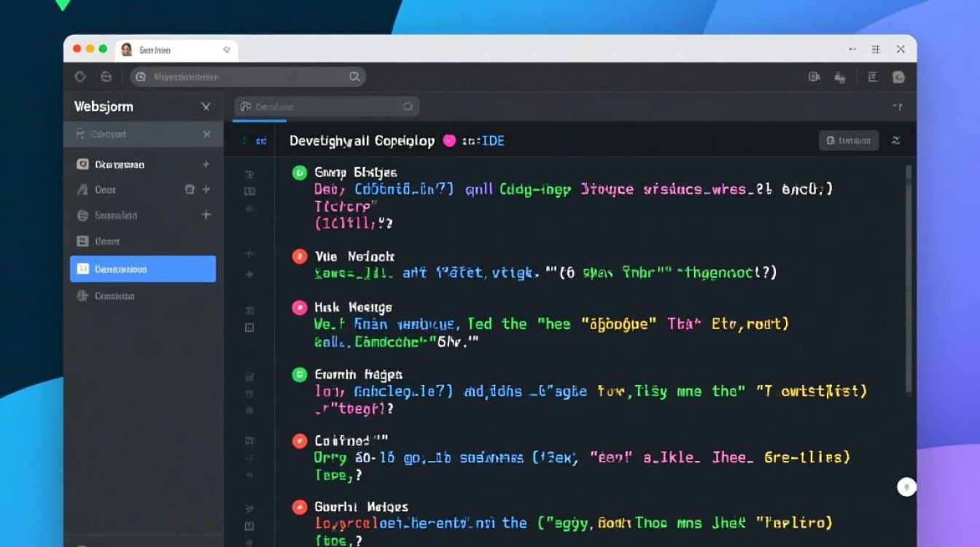Click the plus button on the second sidebar item

coord(206,189)
